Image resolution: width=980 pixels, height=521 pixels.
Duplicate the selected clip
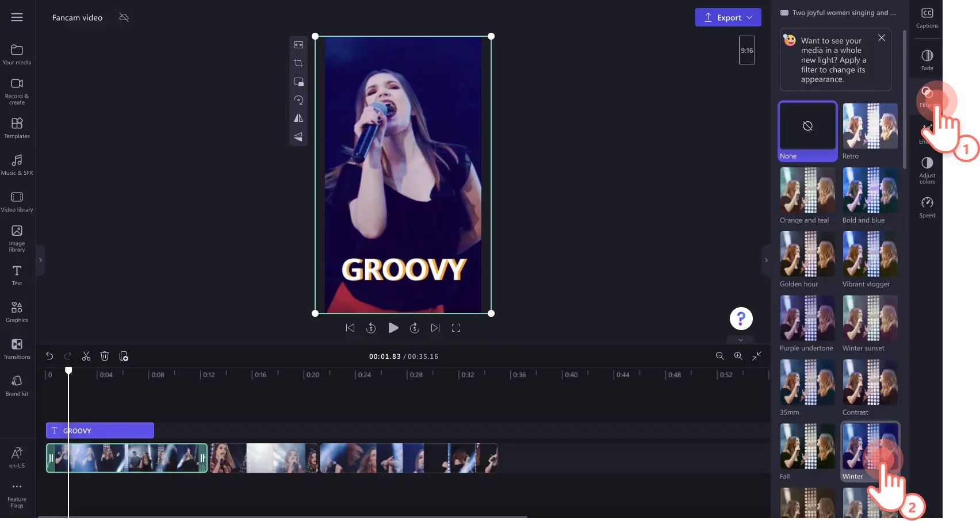pos(124,357)
